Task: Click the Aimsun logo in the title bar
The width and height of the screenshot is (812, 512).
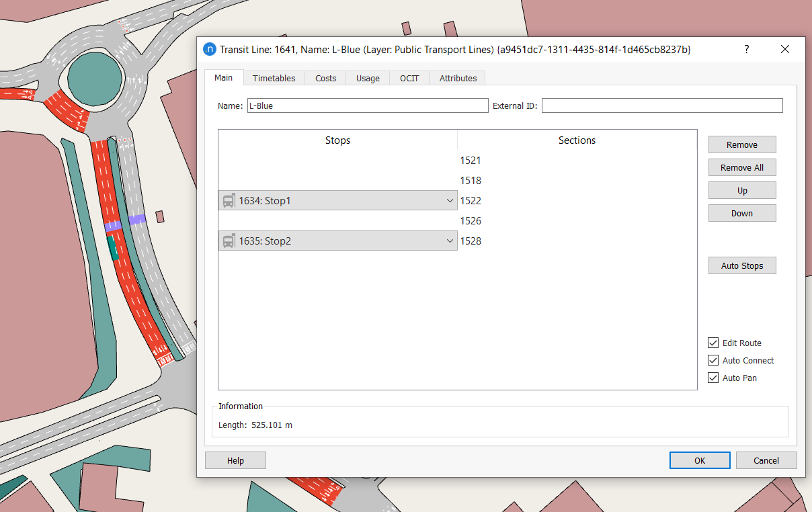Action: [209, 49]
